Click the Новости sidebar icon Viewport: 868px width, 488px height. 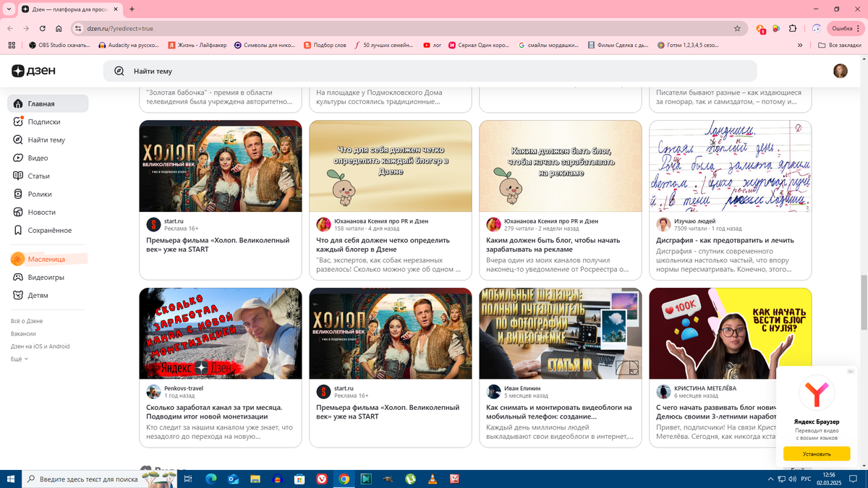pyautogui.click(x=19, y=212)
